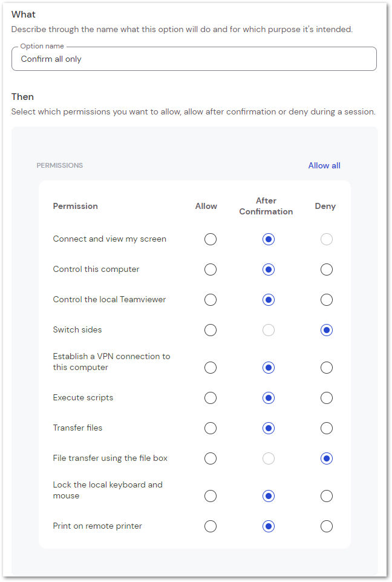Image resolution: width=392 pixels, height=582 pixels.
Task: Allow Lock the local keyboard and mouse
Action: (211, 496)
